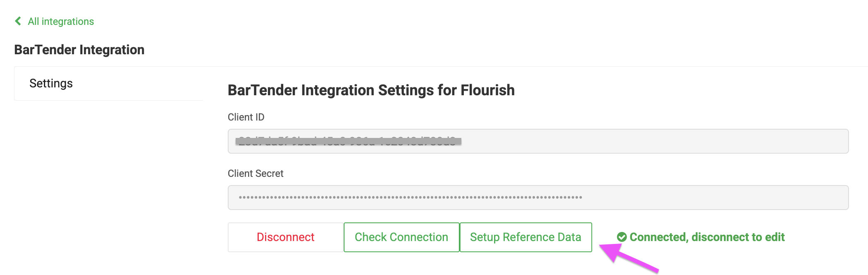
Task: Click the word 'Flourish' in the heading
Action: [x=487, y=90]
